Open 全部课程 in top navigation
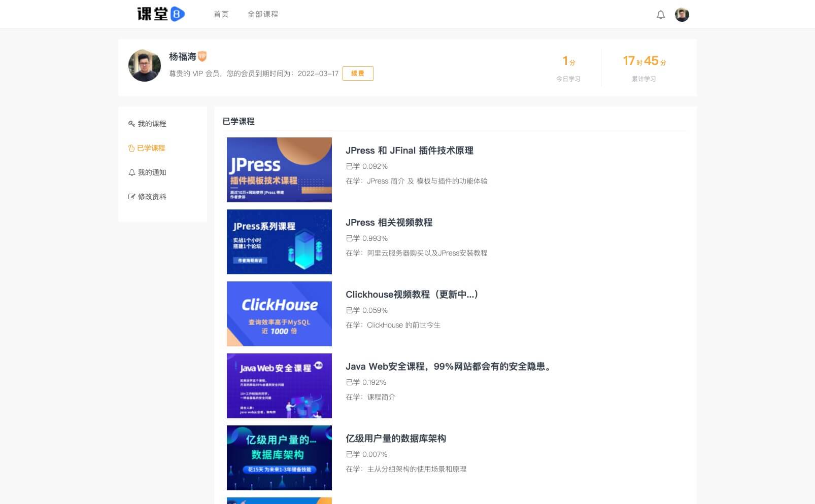815x504 pixels. pyautogui.click(x=263, y=14)
